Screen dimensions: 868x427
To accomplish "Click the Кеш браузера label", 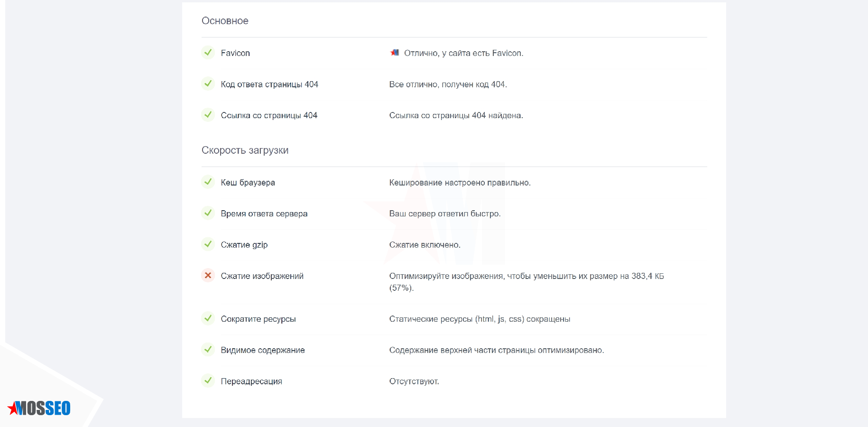I will [x=248, y=183].
